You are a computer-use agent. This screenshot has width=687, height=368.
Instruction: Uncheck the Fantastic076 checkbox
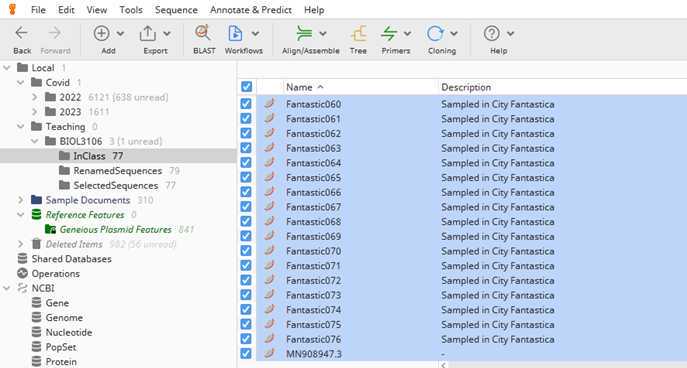[246, 339]
